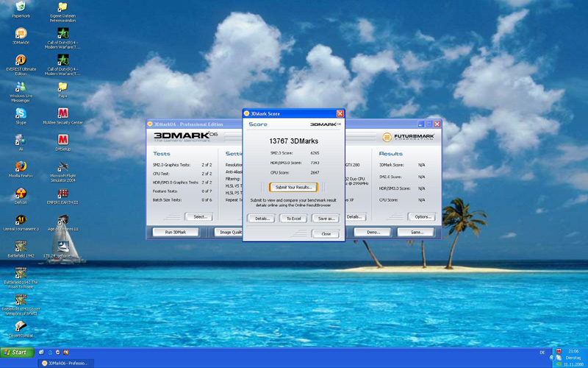Click the Save as... button
Image resolution: width=588 pixels, height=368 pixels.
326,219
